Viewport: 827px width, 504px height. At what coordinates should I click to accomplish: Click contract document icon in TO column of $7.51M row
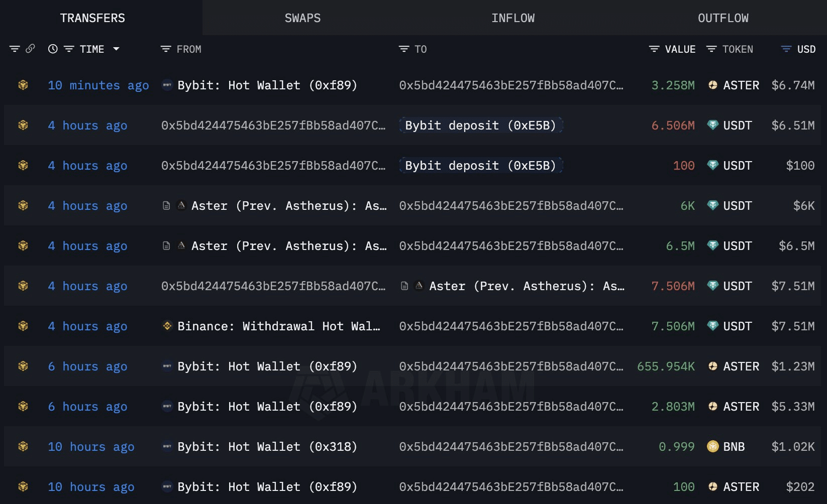[x=404, y=286]
